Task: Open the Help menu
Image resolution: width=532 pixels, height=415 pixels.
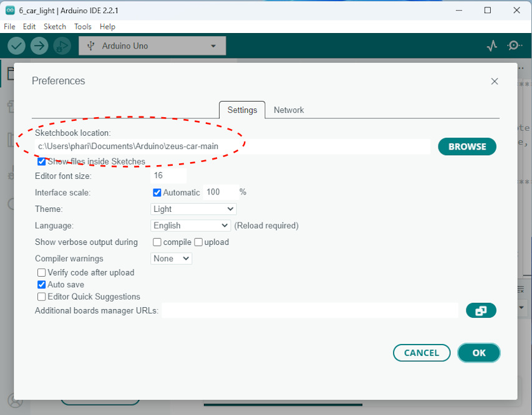Action: tap(107, 26)
